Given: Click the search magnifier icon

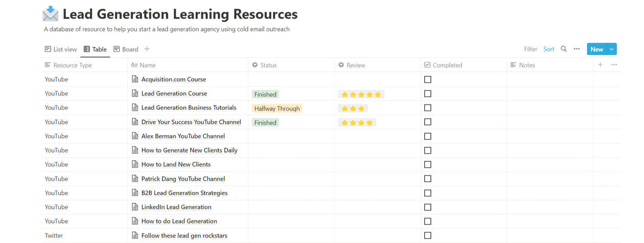Looking at the screenshot, I should [564, 49].
